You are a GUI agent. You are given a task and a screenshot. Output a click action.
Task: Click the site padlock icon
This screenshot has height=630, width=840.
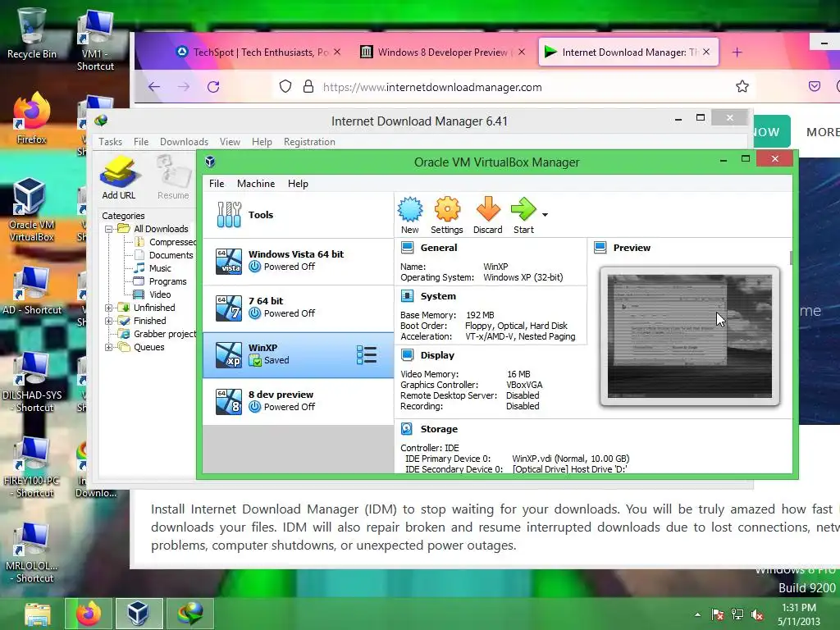tap(308, 86)
